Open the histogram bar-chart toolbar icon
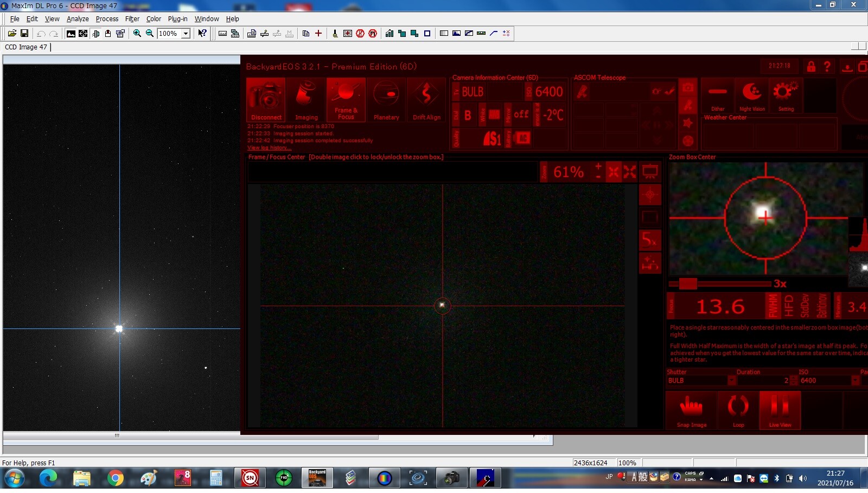The image size is (868, 493). coord(389,34)
